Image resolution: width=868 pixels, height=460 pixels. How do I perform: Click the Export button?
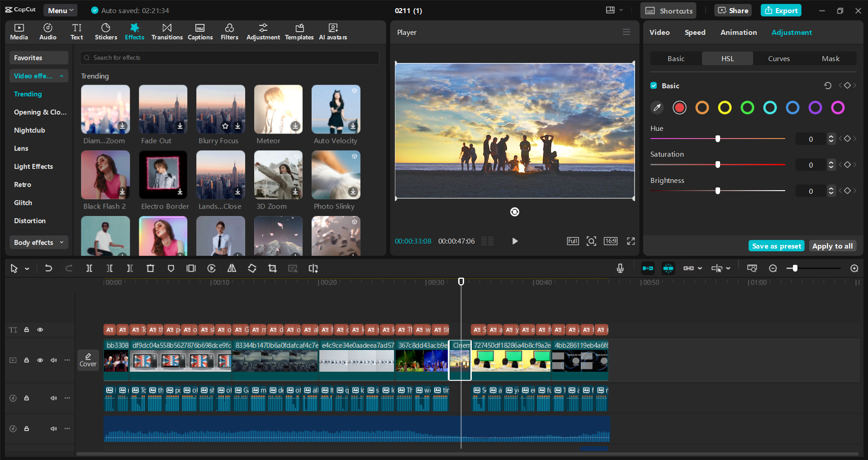(x=781, y=10)
